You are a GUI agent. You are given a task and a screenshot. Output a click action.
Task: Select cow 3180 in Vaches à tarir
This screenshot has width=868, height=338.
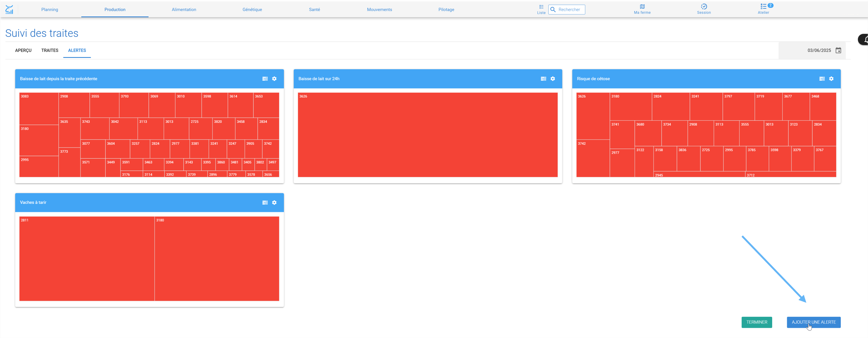tap(217, 259)
